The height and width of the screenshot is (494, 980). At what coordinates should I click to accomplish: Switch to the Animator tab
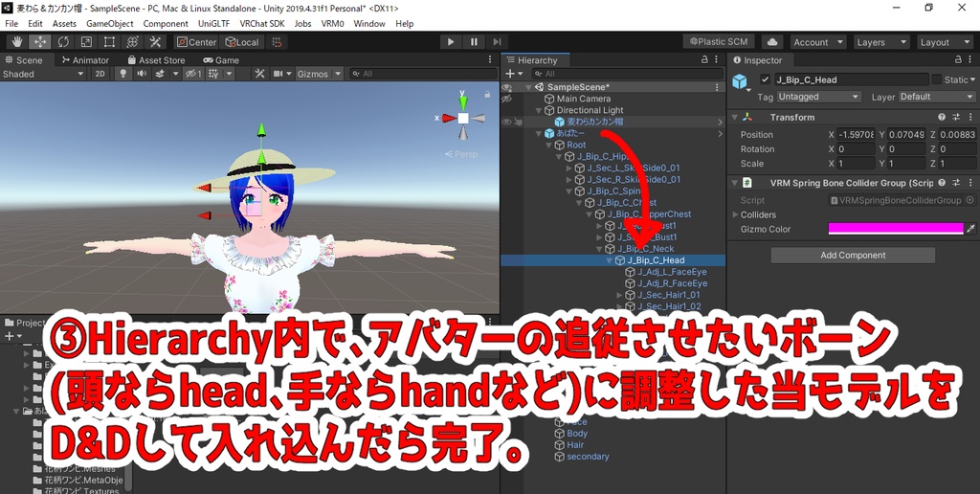pyautogui.click(x=84, y=60)
